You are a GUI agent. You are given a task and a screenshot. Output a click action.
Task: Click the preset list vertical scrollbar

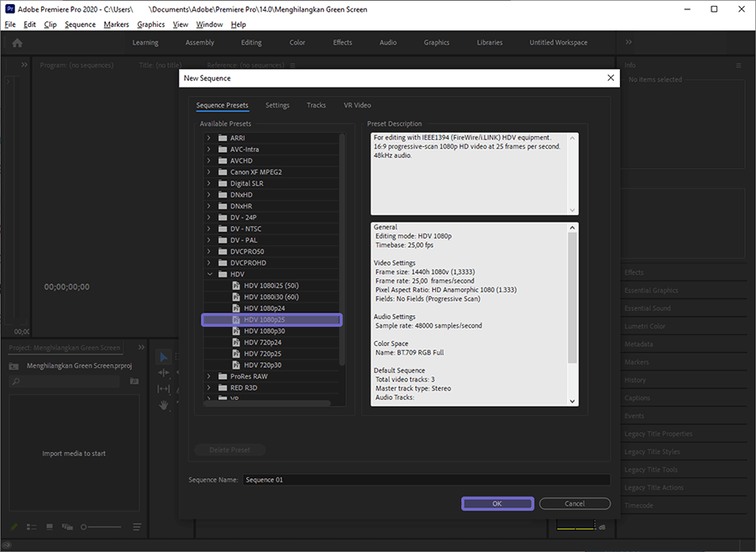[x=342, y=249]
